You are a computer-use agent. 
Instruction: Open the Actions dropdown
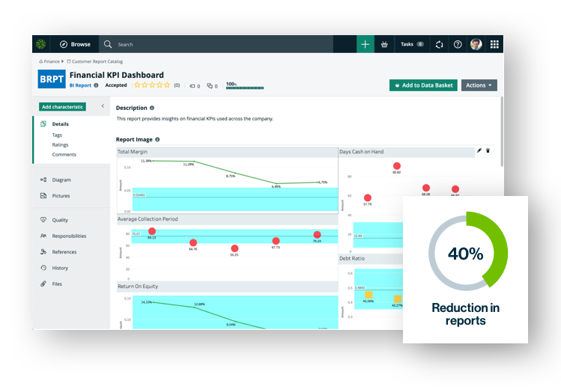[479, 85]
